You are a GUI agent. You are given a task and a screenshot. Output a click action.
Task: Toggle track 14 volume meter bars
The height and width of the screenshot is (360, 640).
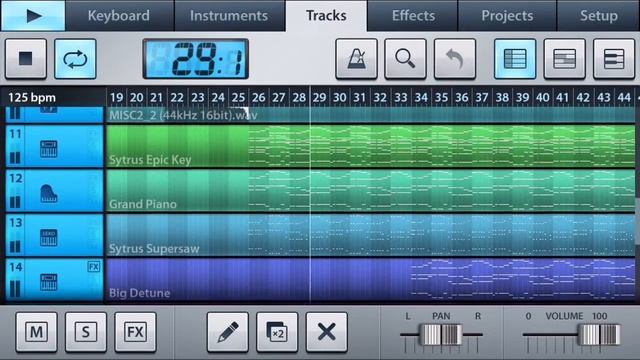click(x=15, y=289)
